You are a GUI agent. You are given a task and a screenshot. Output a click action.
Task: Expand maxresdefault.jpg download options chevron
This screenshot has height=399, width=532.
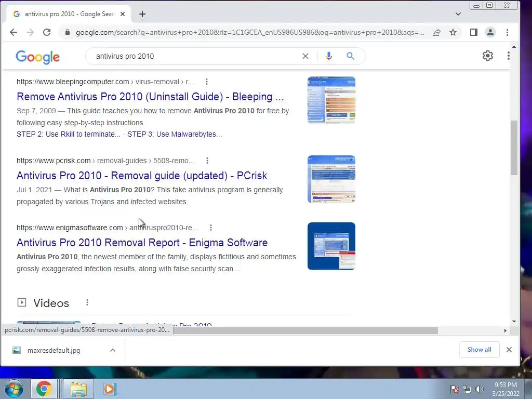(x=113, y=351)
